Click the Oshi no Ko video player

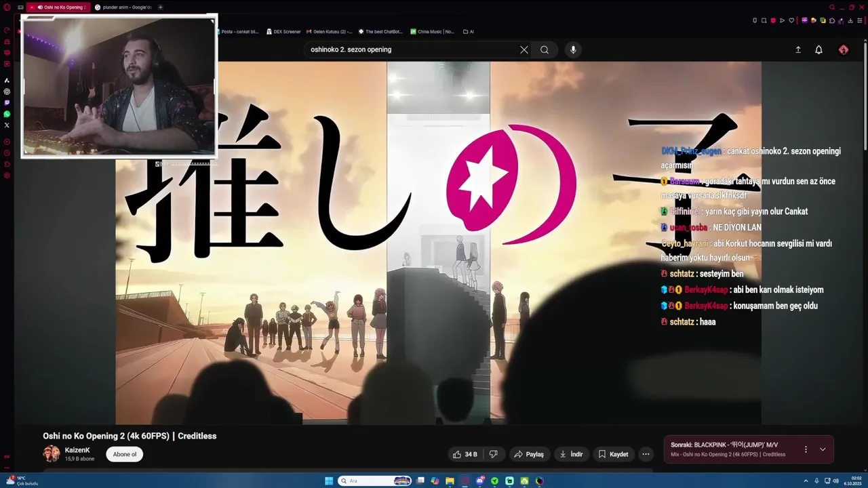438,243
